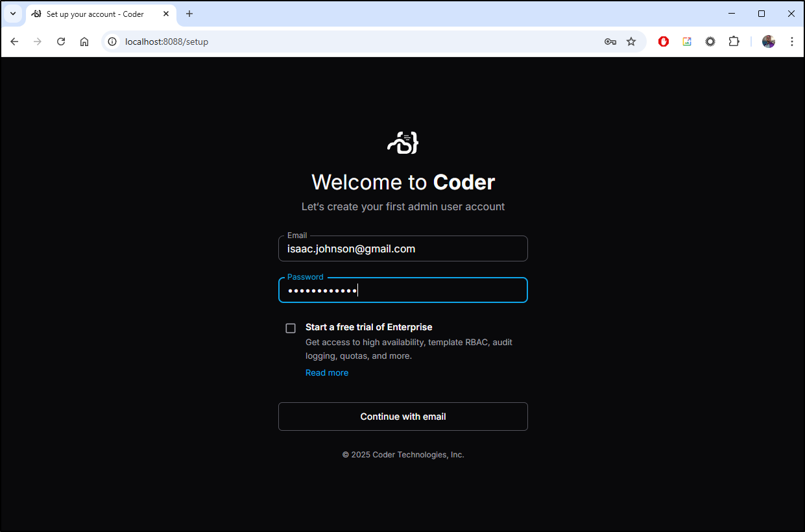
Task: Open the colorful square extension icon
Action: click(687, 42)
